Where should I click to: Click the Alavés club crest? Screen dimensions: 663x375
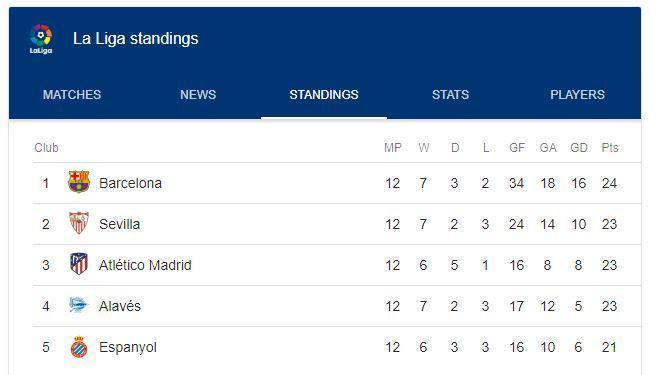(x=78, y=305)
